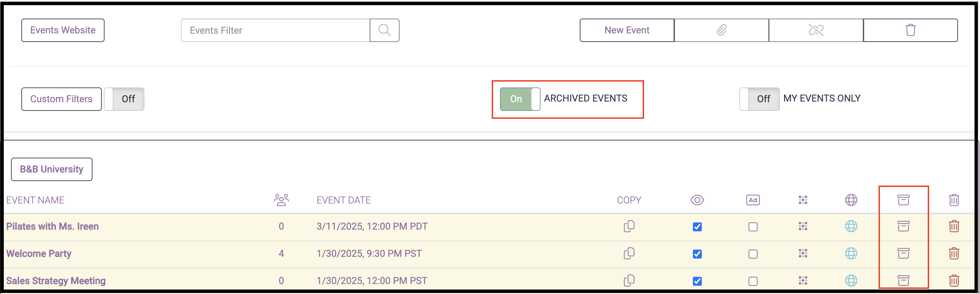Screen dimensions: 980x294
Task: Open the Events Website button
Action: [63, 30]
